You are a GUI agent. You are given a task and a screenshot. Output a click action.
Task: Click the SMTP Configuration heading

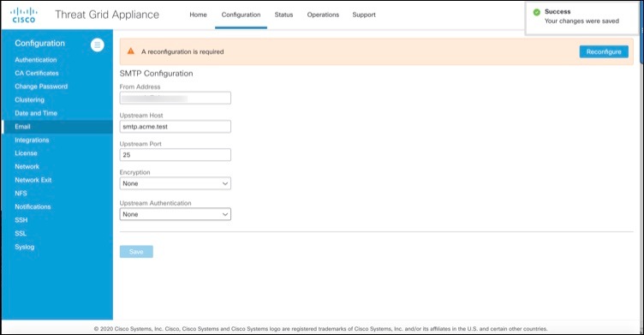(156, 74)
